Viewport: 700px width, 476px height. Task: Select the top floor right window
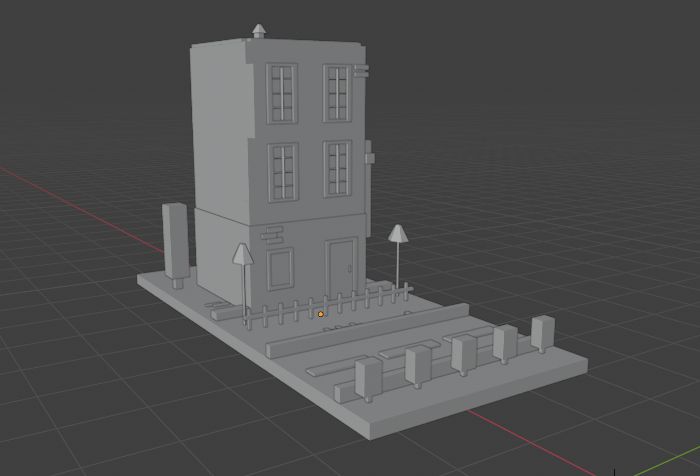[337, 93]
